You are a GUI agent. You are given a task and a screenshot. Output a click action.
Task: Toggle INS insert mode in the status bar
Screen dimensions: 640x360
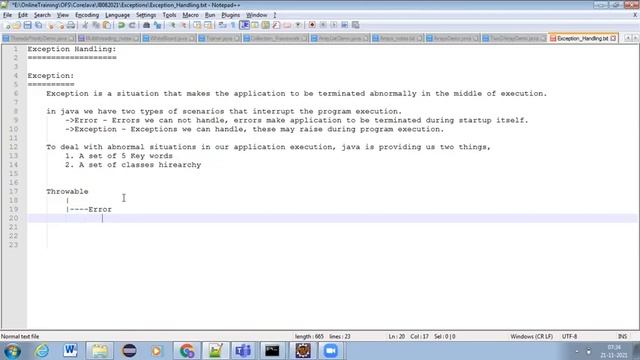tap(622, 337)
